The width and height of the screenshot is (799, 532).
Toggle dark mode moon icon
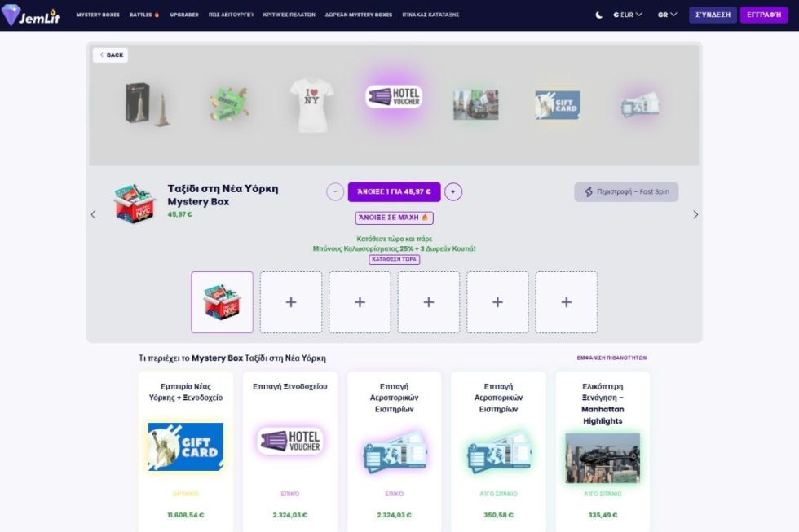pyautogui.click(x=598, y=15)
